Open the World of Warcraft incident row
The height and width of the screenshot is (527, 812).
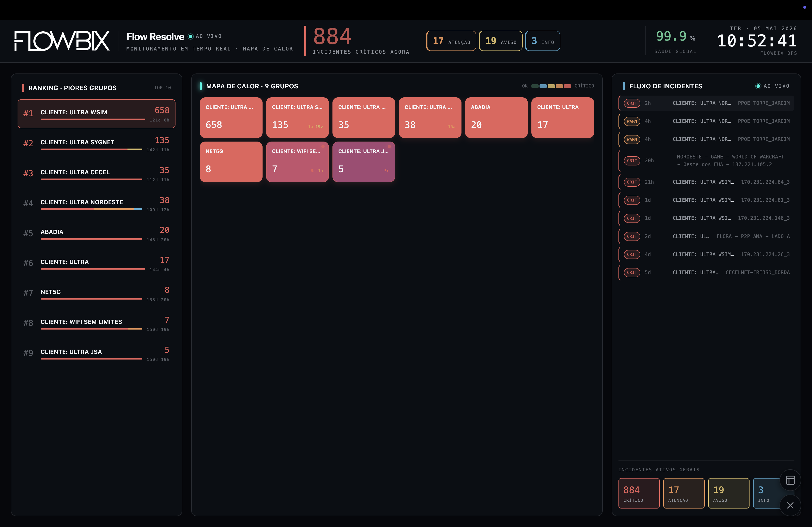click(707, 160)
